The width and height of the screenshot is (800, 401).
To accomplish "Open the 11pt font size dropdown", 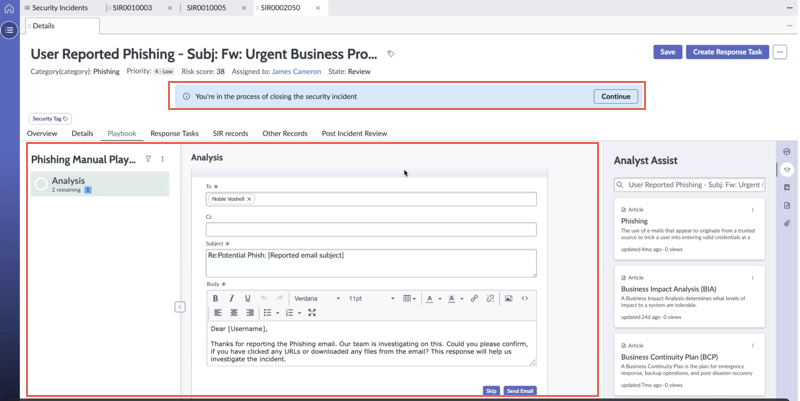I will click(371, 298).
